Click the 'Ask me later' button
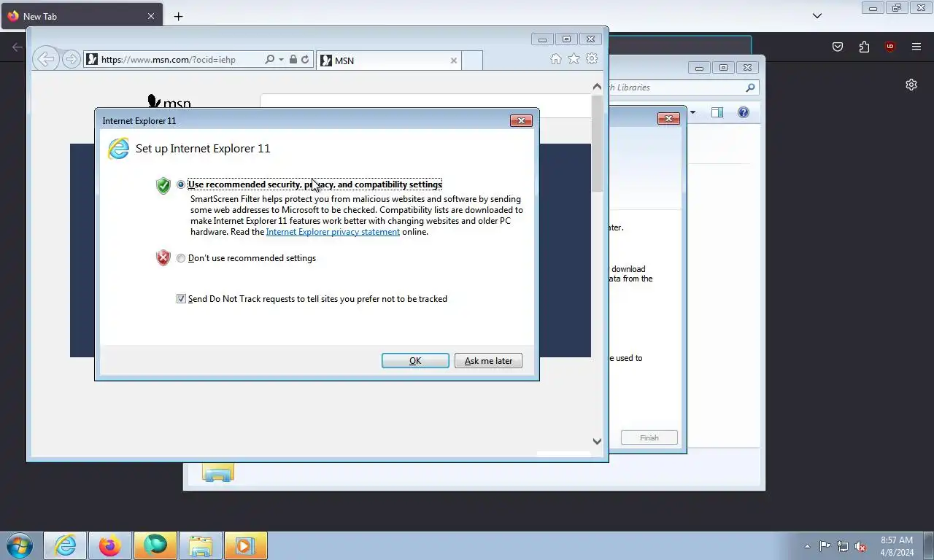 pyautogui.click(x=488, y=361)
